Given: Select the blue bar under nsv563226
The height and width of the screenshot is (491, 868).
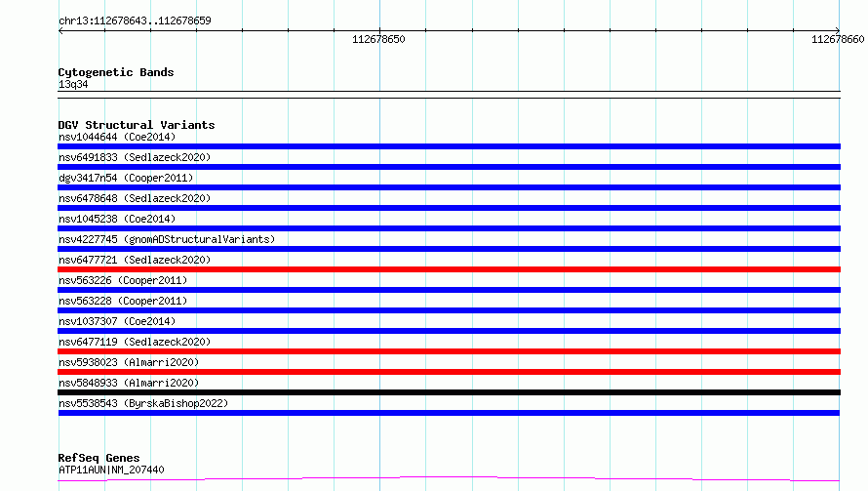Looking at the screenshot, I should (x=449, y=290).
